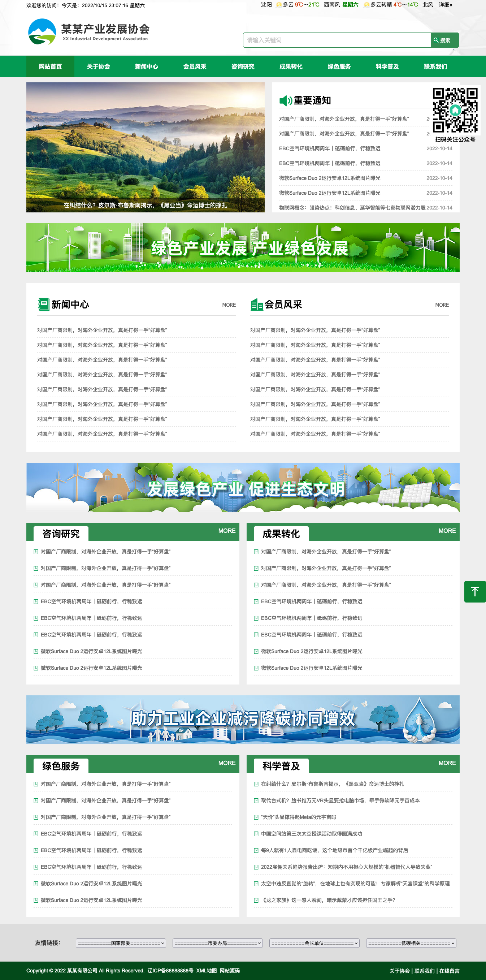Click the 助力工业企业减污降碳协同增效 banner
Viewport: 486px width, 980px height.
(243, 720)
